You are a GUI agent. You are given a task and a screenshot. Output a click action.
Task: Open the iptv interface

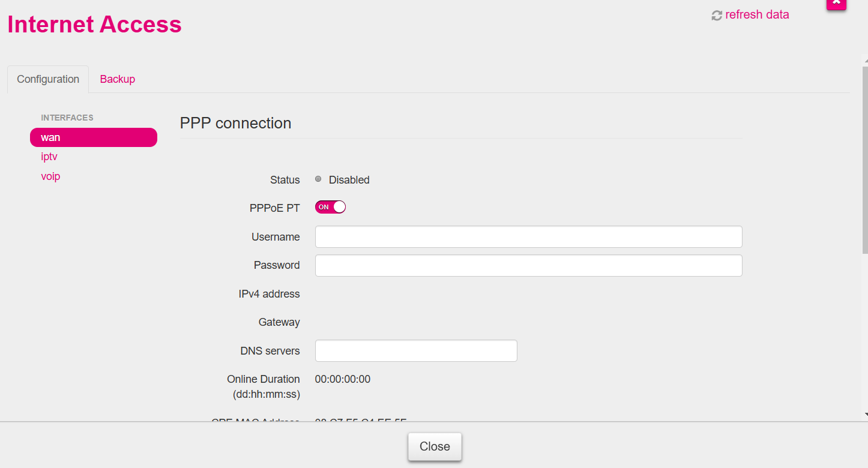coord(49,157)
